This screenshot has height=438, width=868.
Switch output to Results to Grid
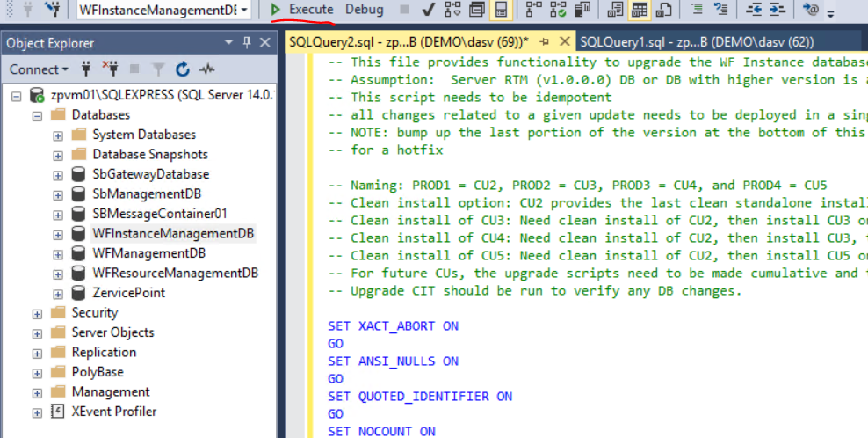[x=640, y=10]
